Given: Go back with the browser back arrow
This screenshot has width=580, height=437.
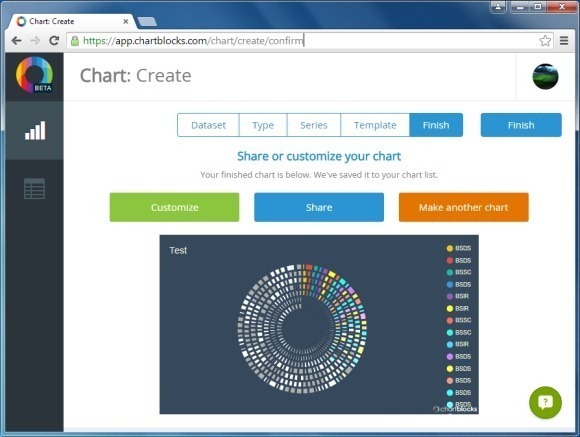Looking at the screenshot, I should tap(16, 41).
